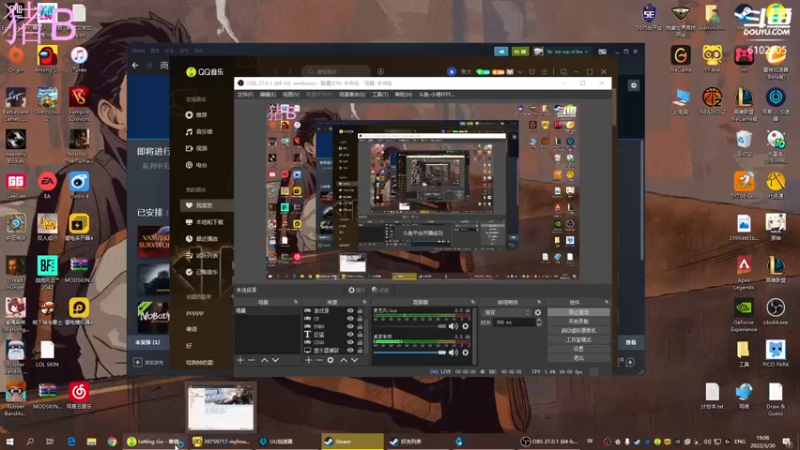Open obs64.exe desktop shortcut
This screenshot has width=800, height=450.
[x=776, y=311]
